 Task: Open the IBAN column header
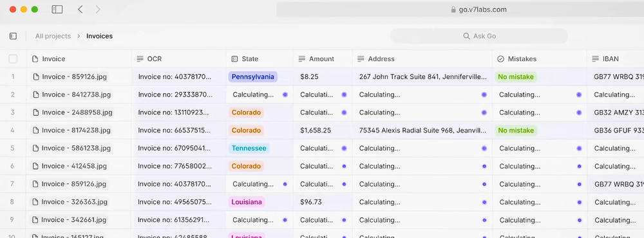(616, 59)
